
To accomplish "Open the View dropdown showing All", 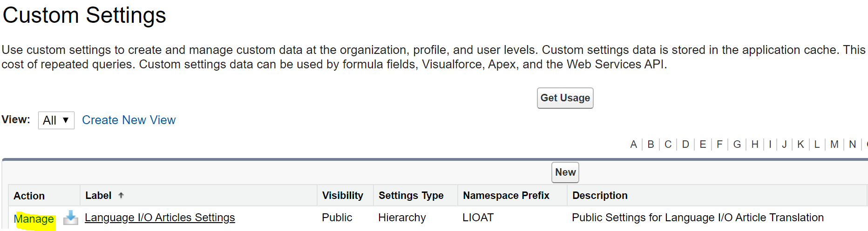I will click(56, 120).
